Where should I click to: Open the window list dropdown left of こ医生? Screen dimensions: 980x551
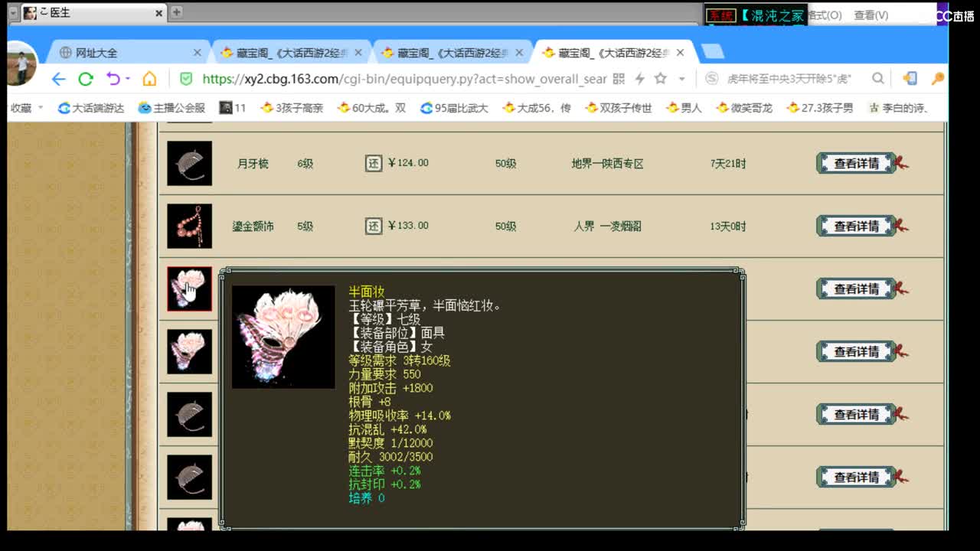click(x=13, y=13)
